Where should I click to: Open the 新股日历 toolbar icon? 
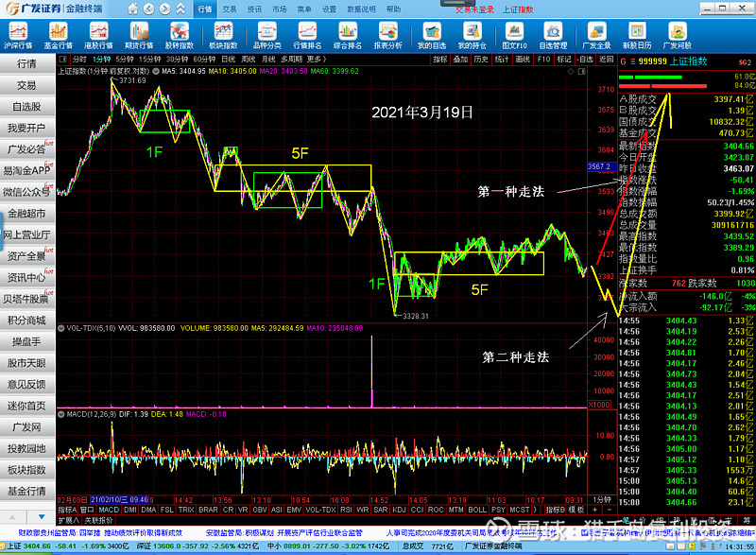[x=637, y=36]
